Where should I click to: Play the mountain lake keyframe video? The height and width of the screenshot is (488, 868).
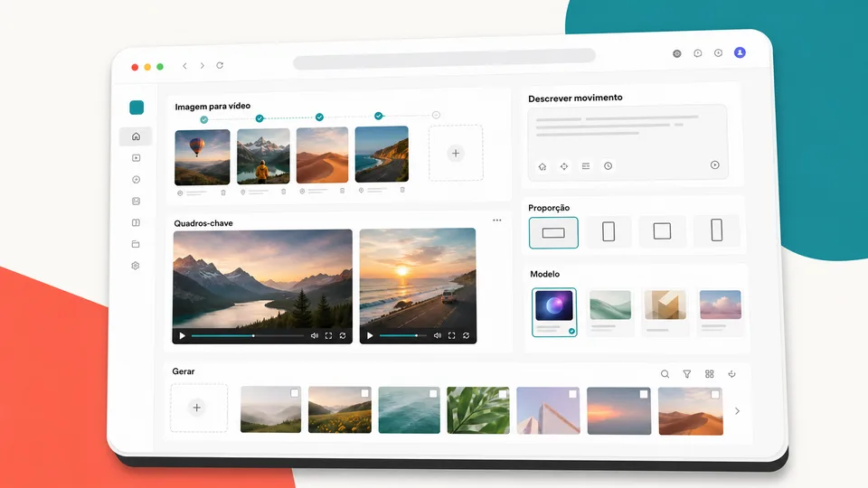pos(182,336)
